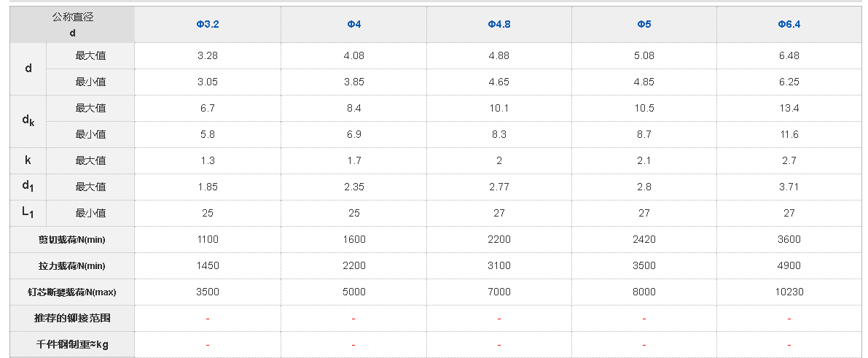868x358 pixels.
Task: Click the Φ3.2 column header link
Action: coord(208,24)
